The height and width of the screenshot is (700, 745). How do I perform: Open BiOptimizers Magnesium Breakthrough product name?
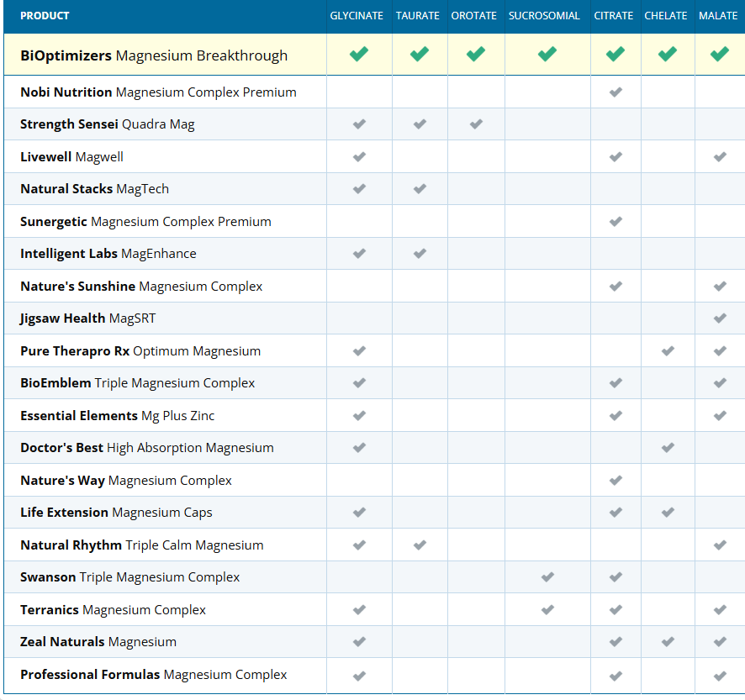click(x=154, y=55)
